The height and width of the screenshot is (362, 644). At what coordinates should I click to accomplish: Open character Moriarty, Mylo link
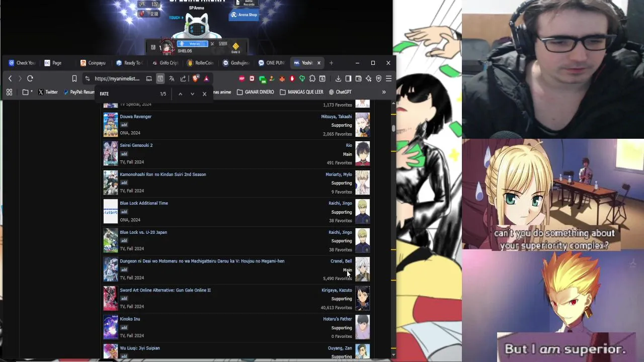[339, 174]
